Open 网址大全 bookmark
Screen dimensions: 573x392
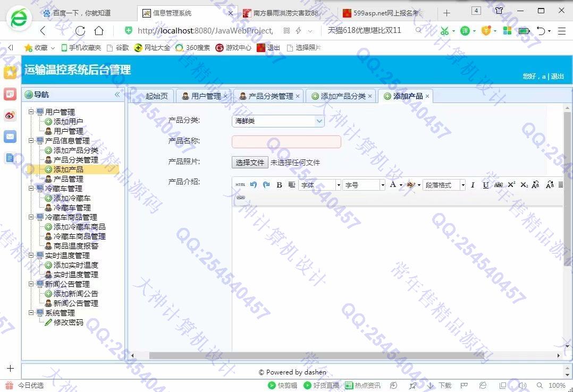tap(152, 47)
